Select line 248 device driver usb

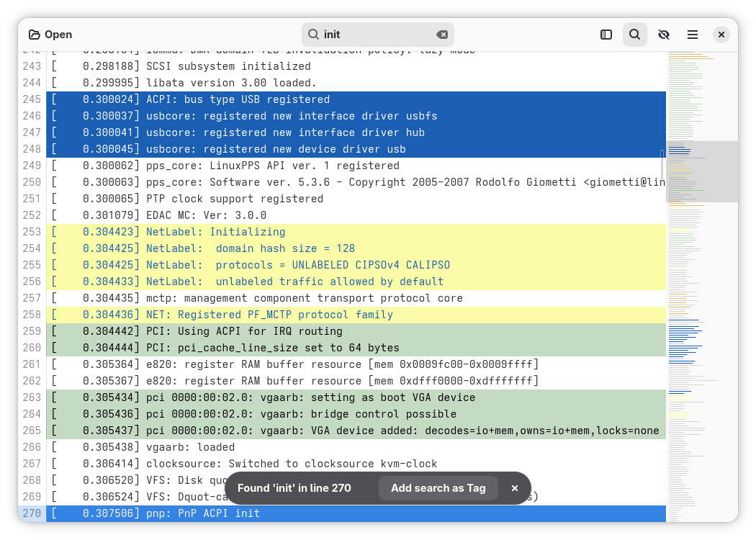[x=356, y=149]
